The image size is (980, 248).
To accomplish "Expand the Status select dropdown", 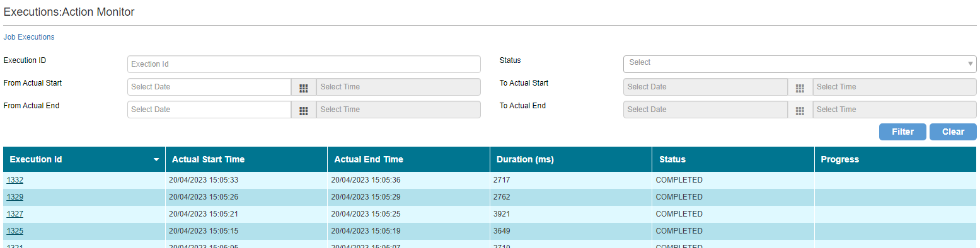I will click(x=800, y=64).
